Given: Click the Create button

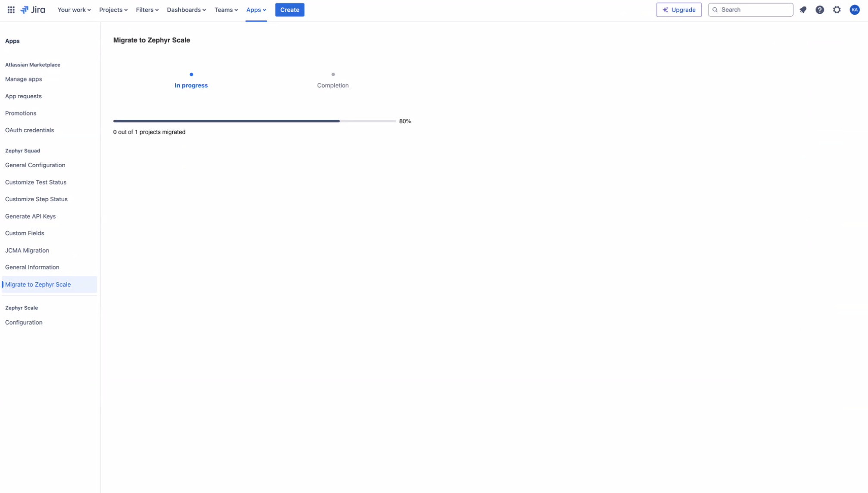Looking at the screenshot, I should tap(289, 9).
